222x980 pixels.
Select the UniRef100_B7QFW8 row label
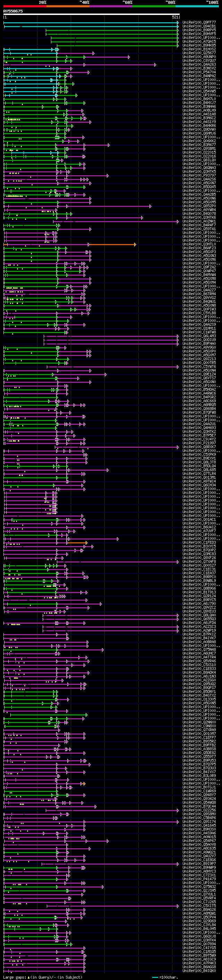(199, 412)
